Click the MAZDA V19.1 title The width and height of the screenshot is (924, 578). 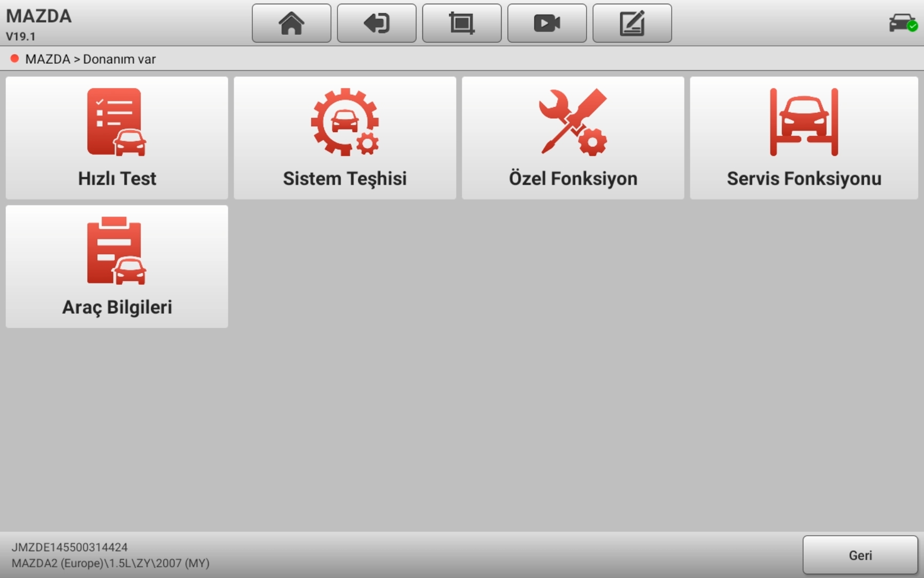tap(38, 24)
